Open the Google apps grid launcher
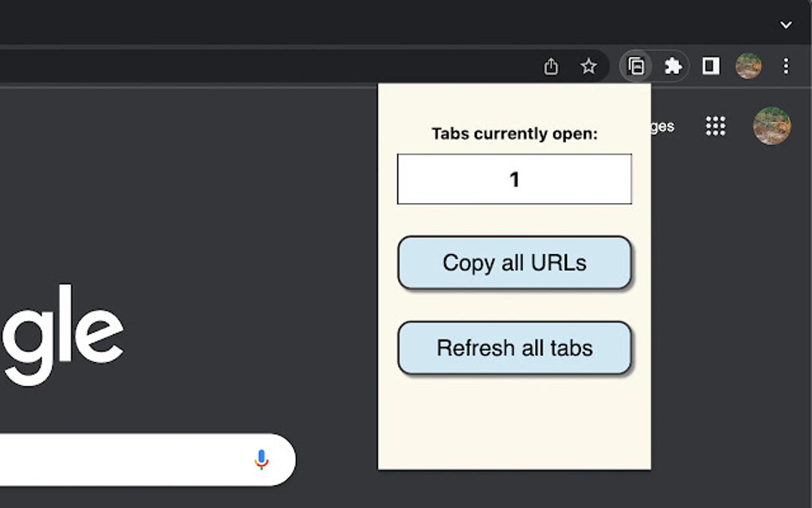 click(x=715, y=126)
